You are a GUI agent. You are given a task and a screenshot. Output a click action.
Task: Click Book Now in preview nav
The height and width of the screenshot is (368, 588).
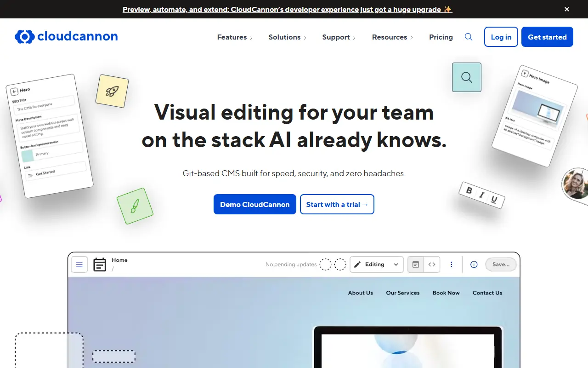pyautogui.click(x=446, y=293)
